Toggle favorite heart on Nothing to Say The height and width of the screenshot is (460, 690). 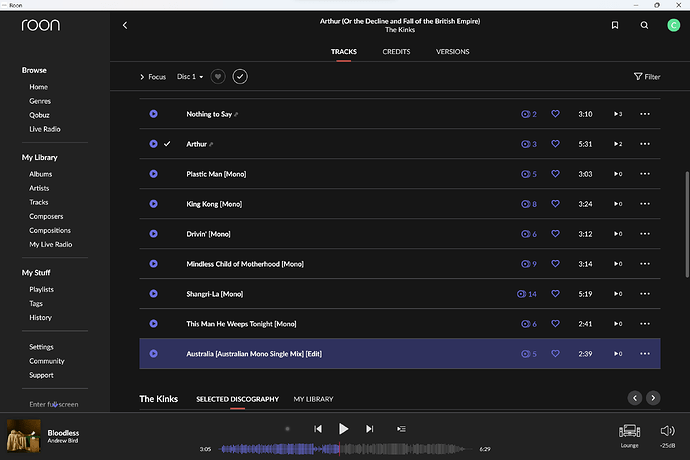click(x=555, y=114)
